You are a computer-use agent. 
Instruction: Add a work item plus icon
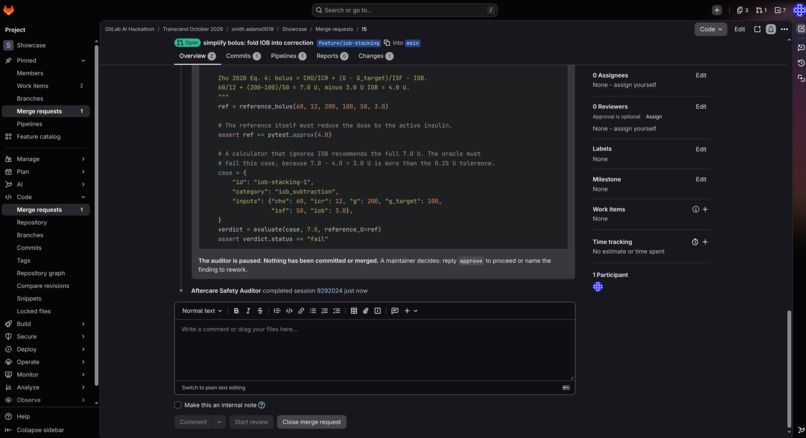705,209
